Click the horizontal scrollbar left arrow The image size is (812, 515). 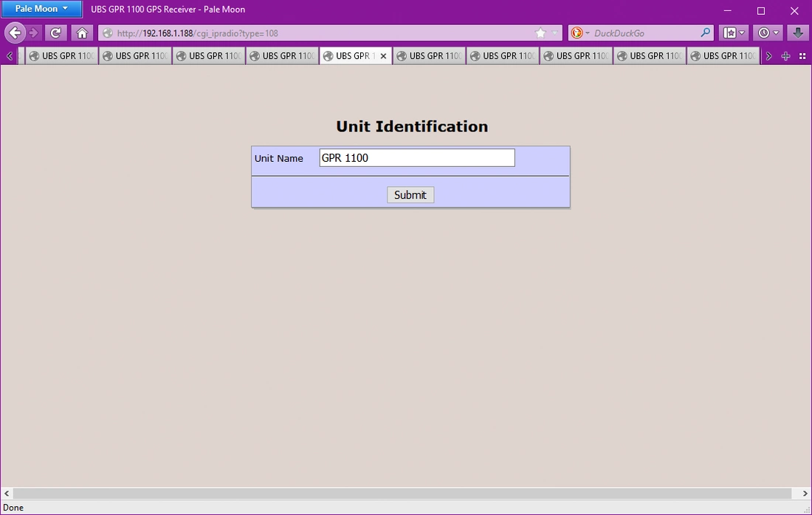click(7, 494)
